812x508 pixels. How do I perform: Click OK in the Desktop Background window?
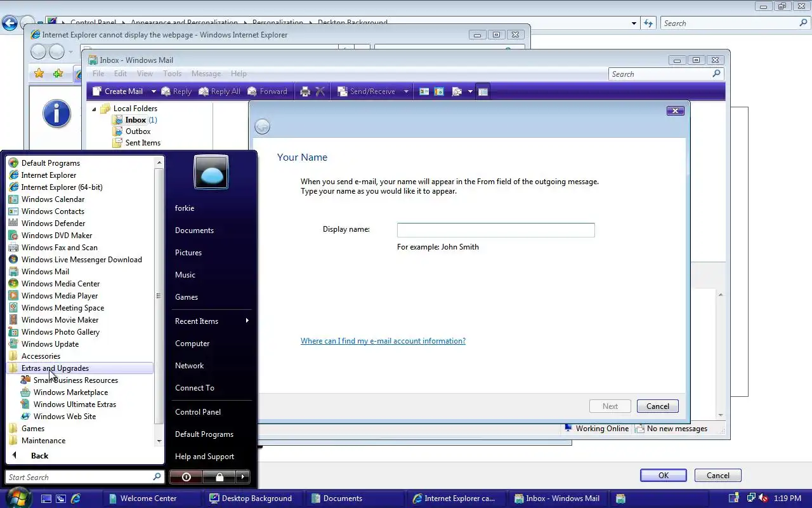point(664,476)
